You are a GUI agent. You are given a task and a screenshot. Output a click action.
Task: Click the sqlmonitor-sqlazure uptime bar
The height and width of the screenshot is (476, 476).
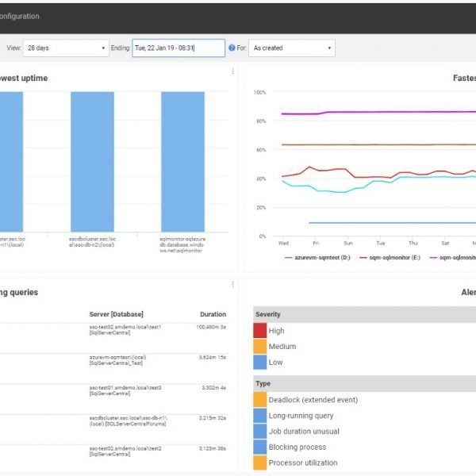pyautogui.click(x=182, y=161)
